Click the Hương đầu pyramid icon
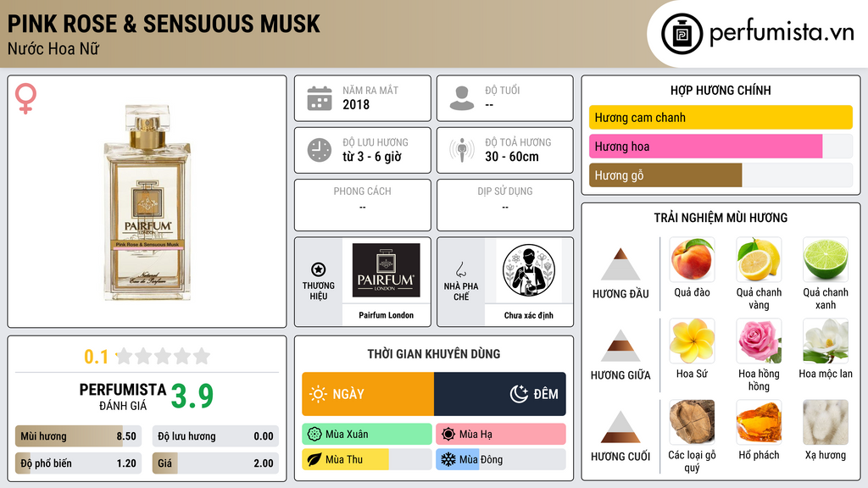The image size is (868, 488). tap(620, 264)
